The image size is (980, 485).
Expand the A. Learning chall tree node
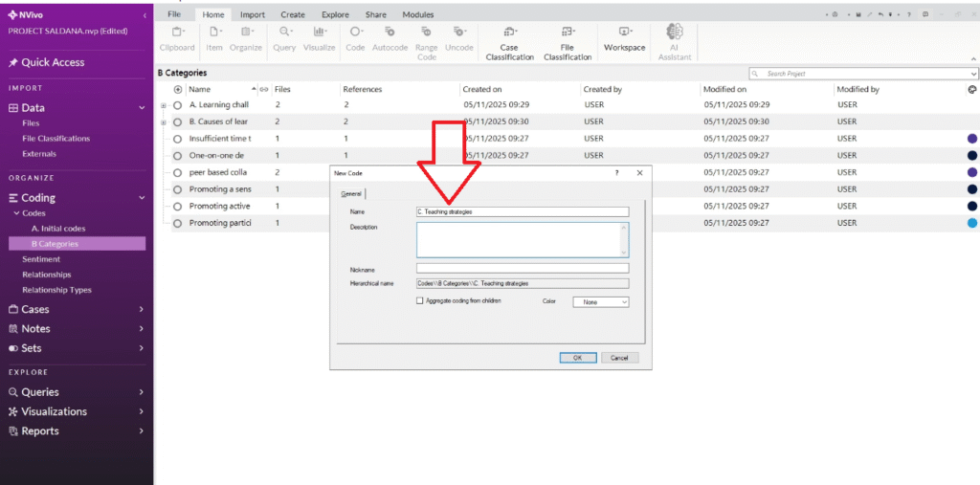[164, 105]
